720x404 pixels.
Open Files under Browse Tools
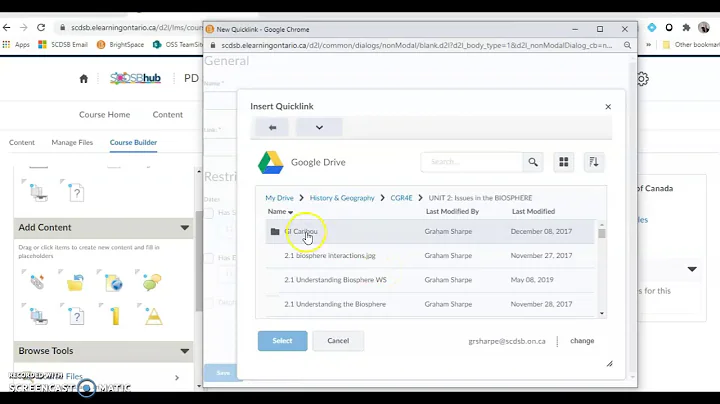pos(74,376)
